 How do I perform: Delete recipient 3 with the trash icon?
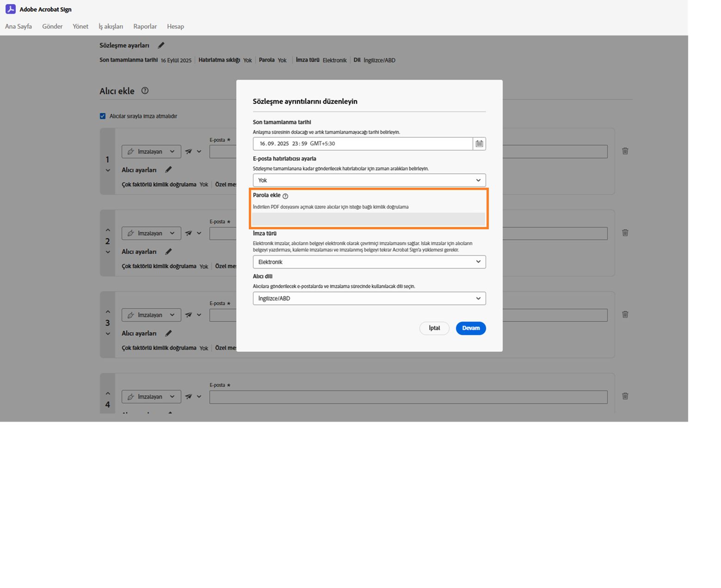coord(625,314)
